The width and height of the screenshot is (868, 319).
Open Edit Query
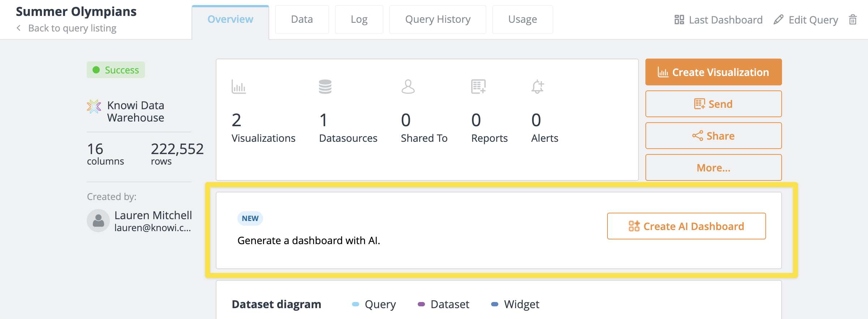click(x=806, y=20)
